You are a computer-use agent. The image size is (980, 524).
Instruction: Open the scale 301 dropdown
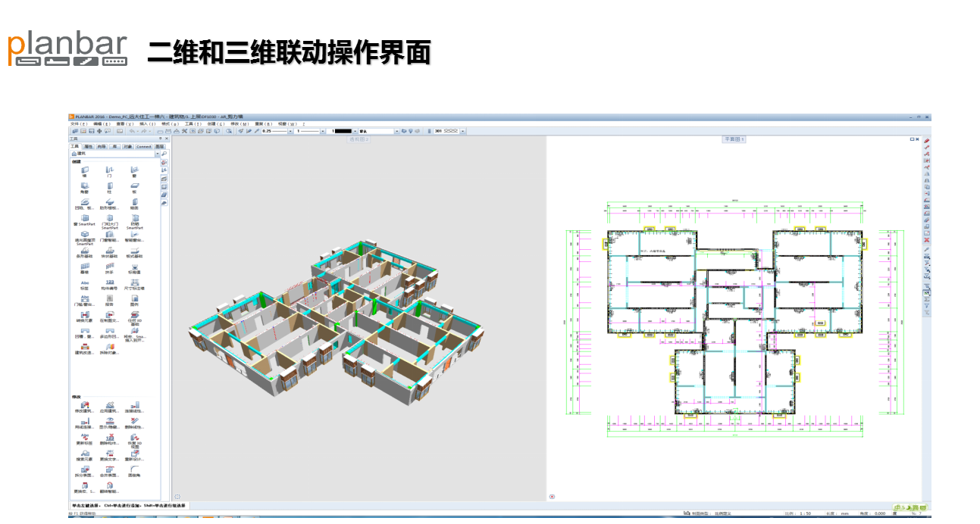point(463,131)
